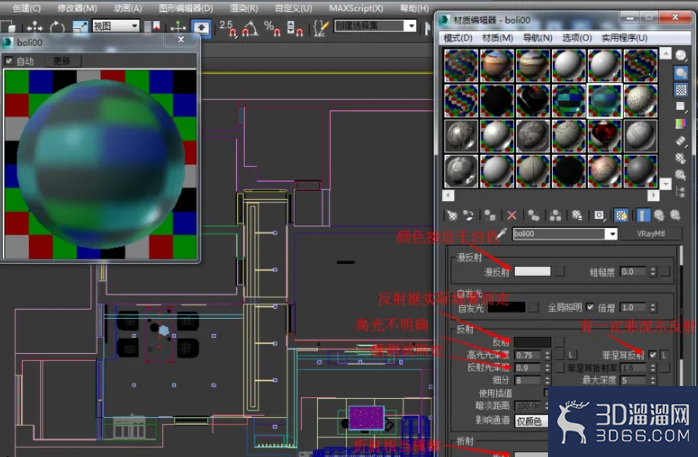Viewport: 698px width, 457px height.
Task: Click Get Material icon in Material Editor
Action: pos(452,216)
